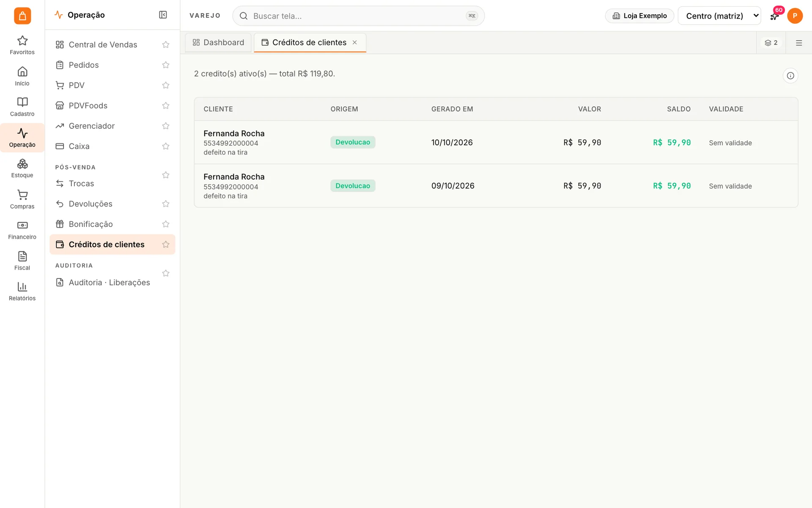Star Créditos de clientes as favorite

tap(166, 244)
